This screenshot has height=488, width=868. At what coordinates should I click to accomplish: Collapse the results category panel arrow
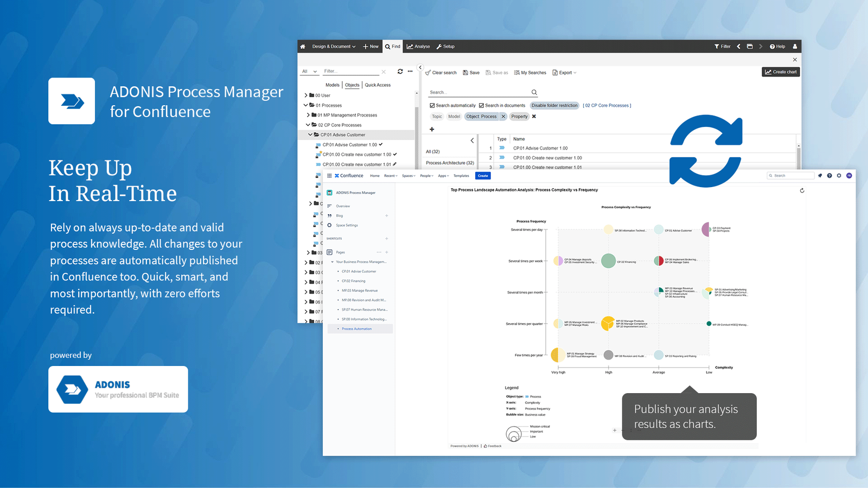coord(472,140)
